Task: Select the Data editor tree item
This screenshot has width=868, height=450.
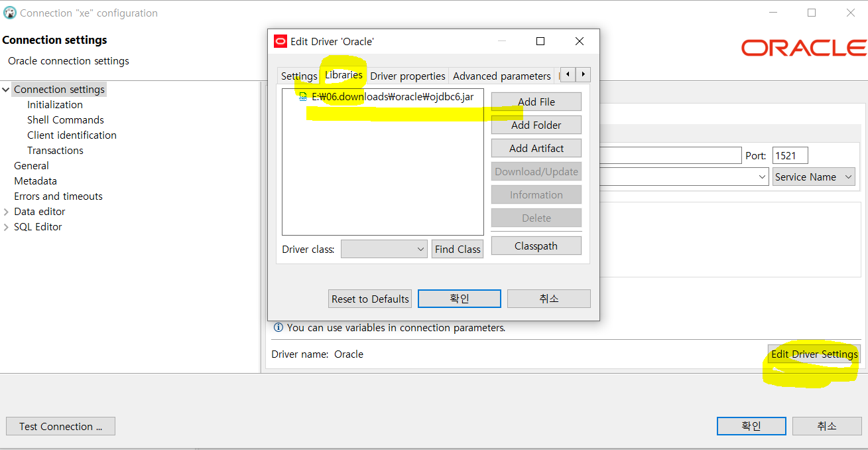Action: point(39,211)
